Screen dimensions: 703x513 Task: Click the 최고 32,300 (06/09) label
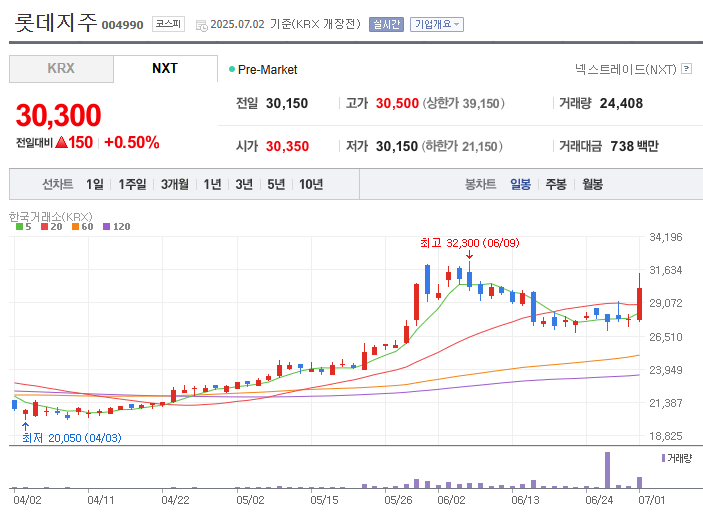[470, 243]
